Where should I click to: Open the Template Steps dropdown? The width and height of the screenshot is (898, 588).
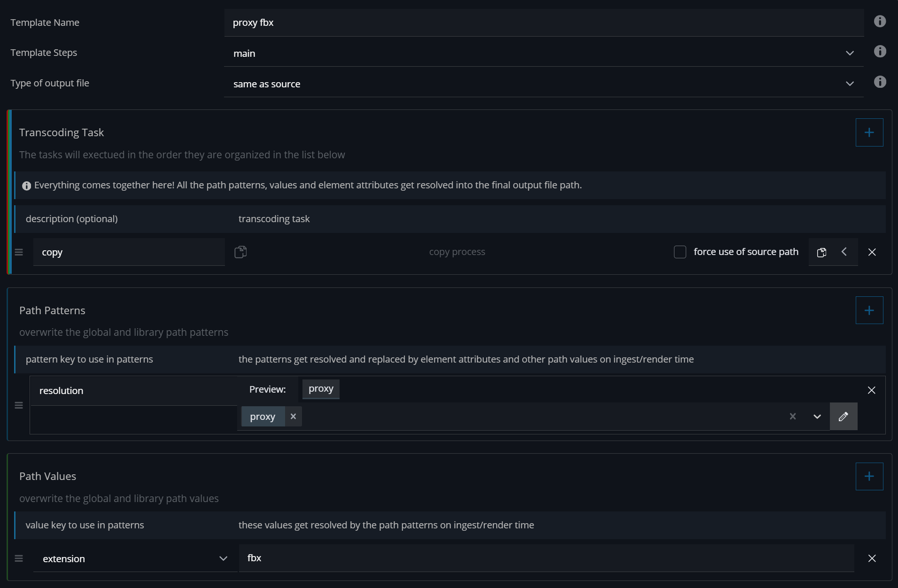tap(849, 54)
